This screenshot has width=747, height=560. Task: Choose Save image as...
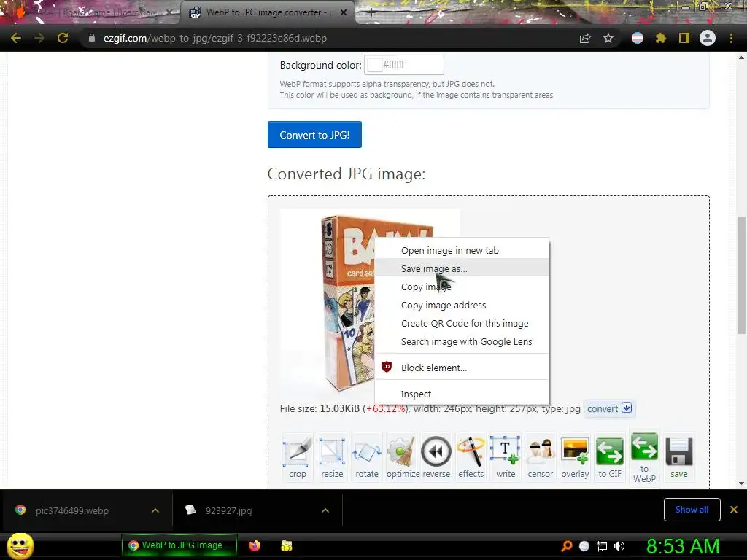coord(462,268)
